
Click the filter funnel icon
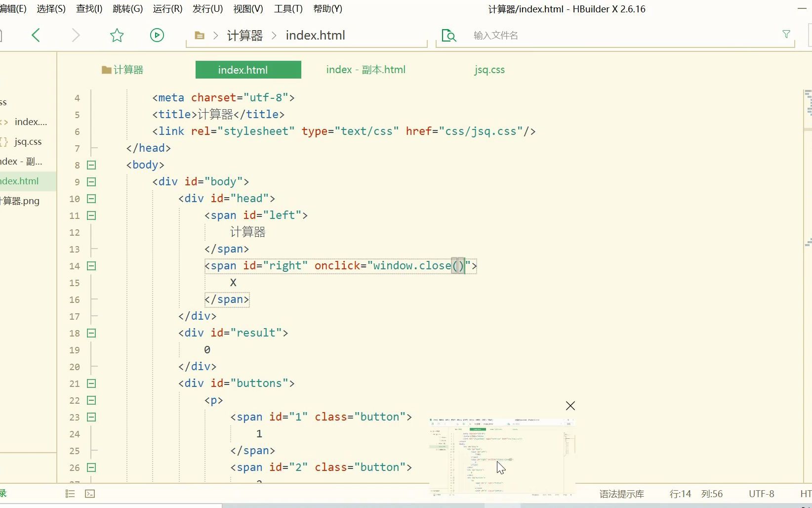(x=785, y=34)
